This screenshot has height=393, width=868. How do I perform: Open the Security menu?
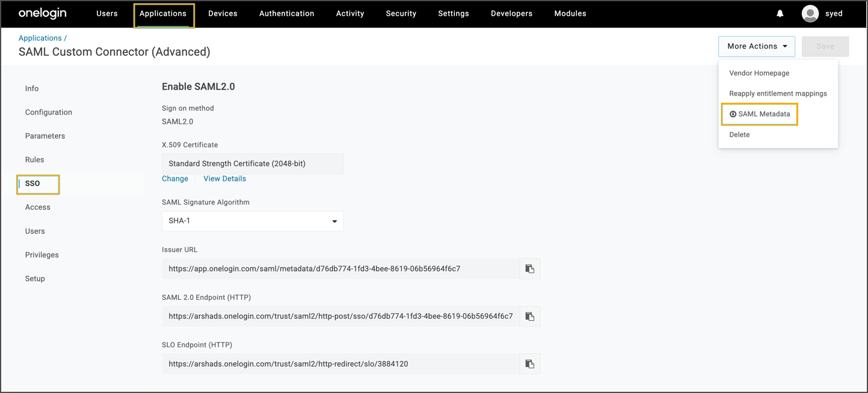coord(401,14)
